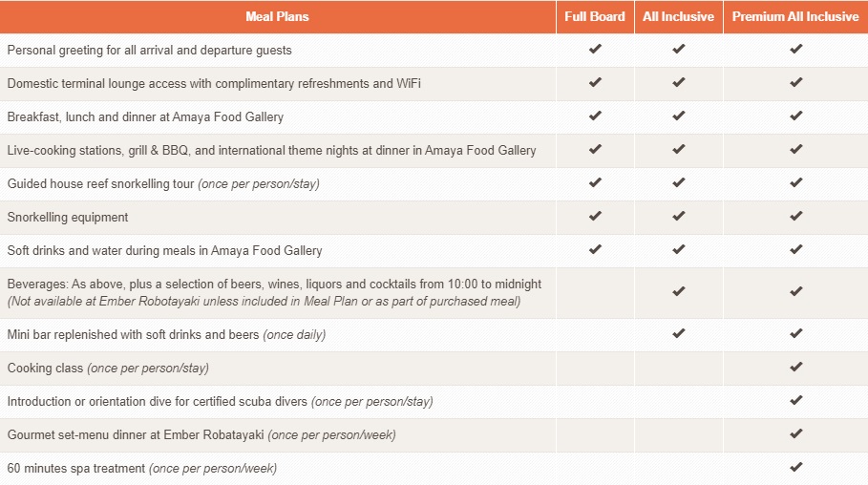Screen dimensions: 868x485
Task: Click All Inclusive checkmark for beverages row
Action: point(678,292)
